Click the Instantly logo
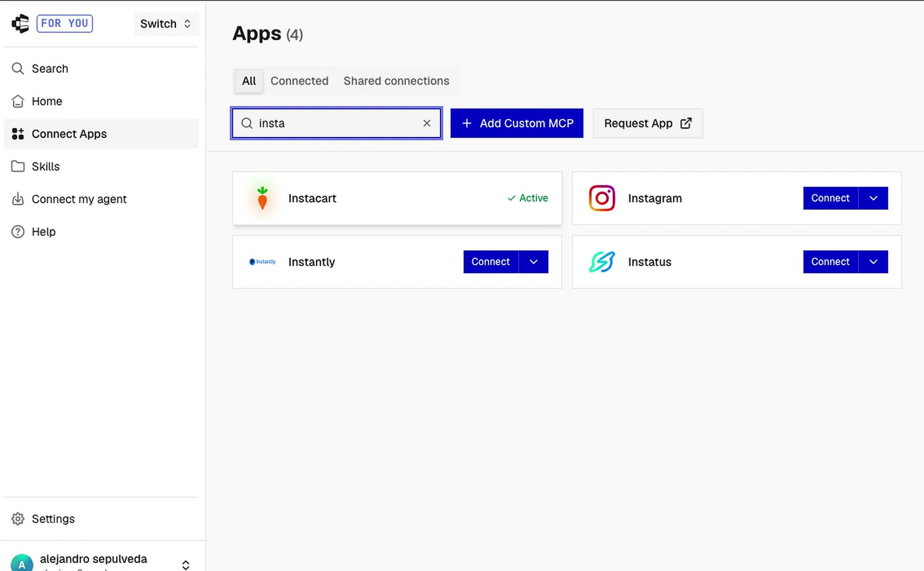The height and width of the screenshot is (571, 924). tap(262, 262)
